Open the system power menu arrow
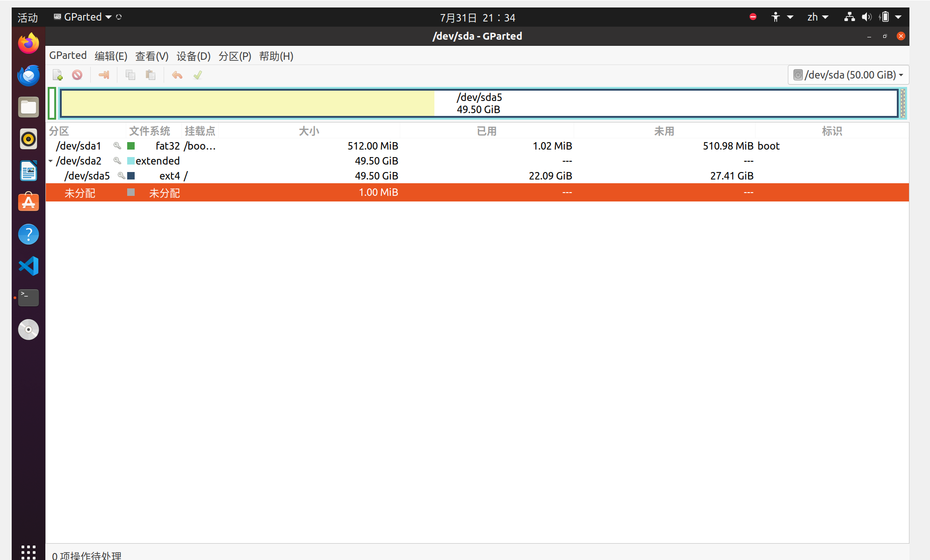This screenshot has height=560, width=930. [898, 17]
